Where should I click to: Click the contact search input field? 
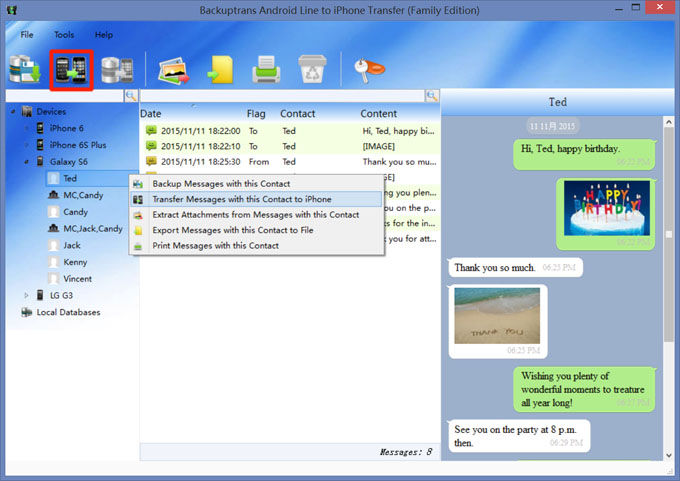point(65,96)
